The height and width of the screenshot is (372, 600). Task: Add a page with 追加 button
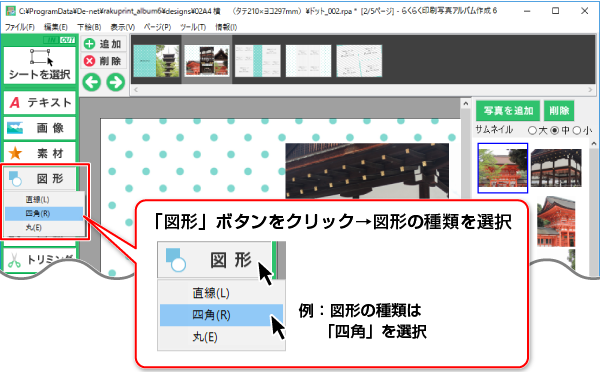pyautogui.click(x=104, y=44)
